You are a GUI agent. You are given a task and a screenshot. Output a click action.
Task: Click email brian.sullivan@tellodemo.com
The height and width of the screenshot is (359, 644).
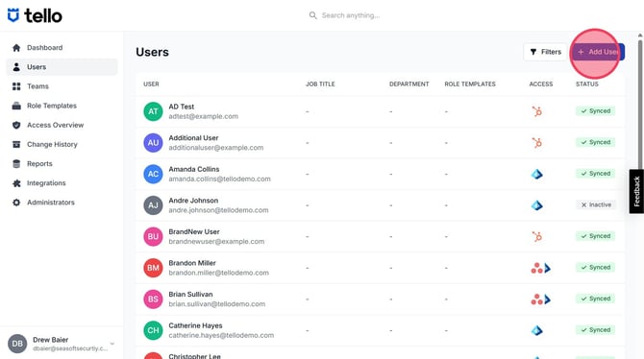217,304
